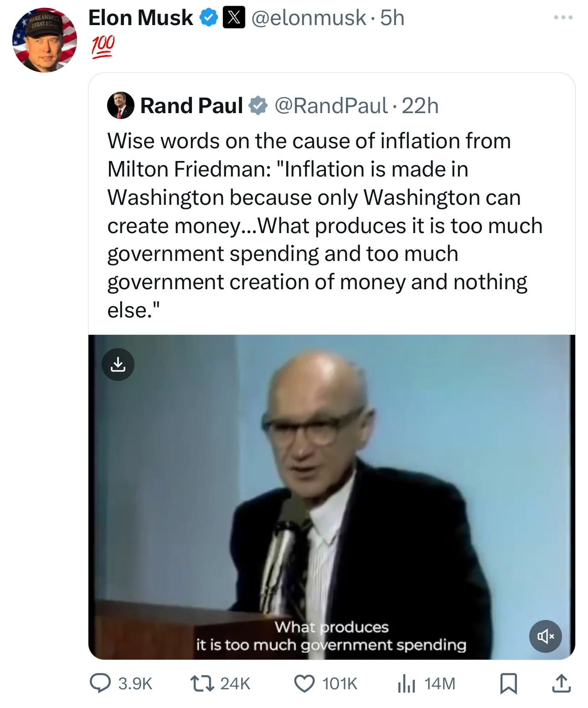Open the three-dot more options menu
This screenshot has width=588, height=708.
[563, 18]
